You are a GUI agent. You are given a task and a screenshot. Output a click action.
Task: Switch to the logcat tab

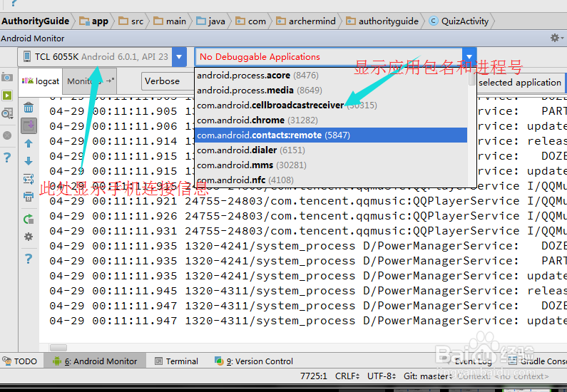[41, 81]
